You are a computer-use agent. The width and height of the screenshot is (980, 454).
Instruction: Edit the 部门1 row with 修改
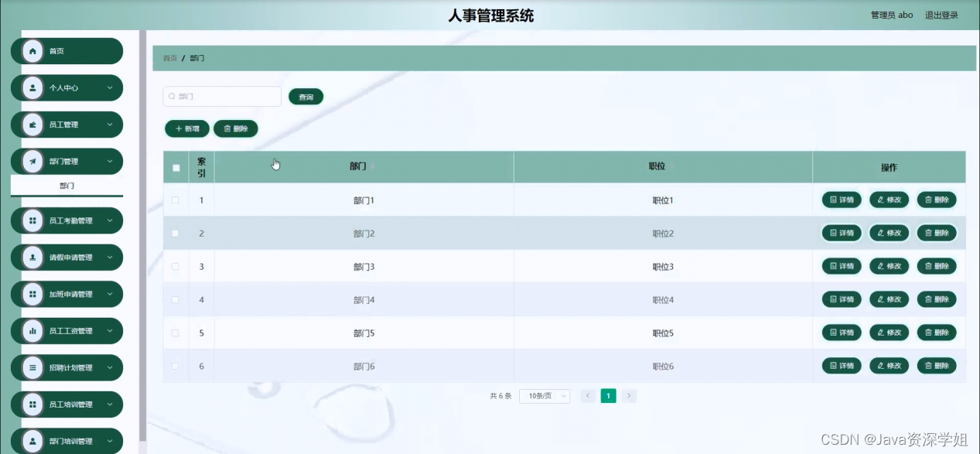coord(890,200)
